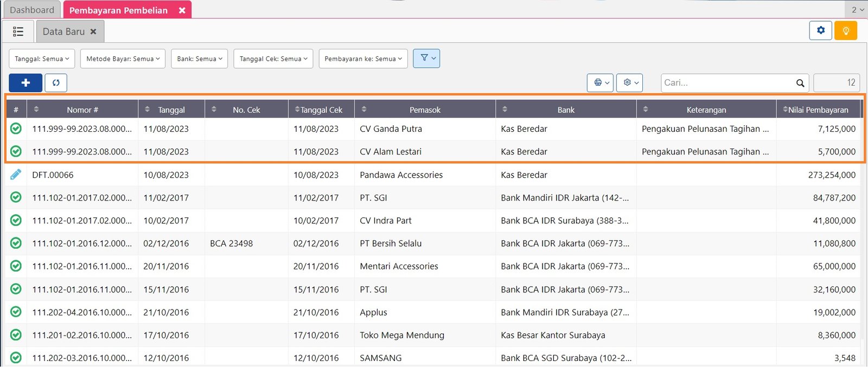Sort table by Pemasok column
This screenshot has width=868, height=367.
(425, 110)
